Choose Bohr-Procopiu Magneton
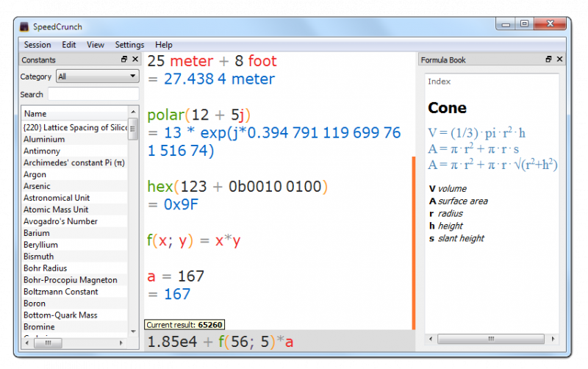588x369 pixels. coord(75,280)
